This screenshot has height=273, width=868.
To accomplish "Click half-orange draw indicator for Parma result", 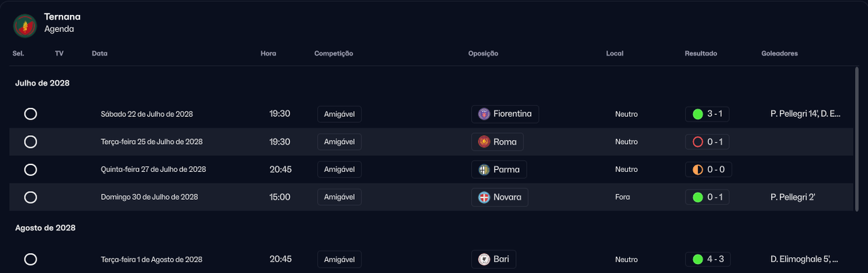I will (697, 170).
